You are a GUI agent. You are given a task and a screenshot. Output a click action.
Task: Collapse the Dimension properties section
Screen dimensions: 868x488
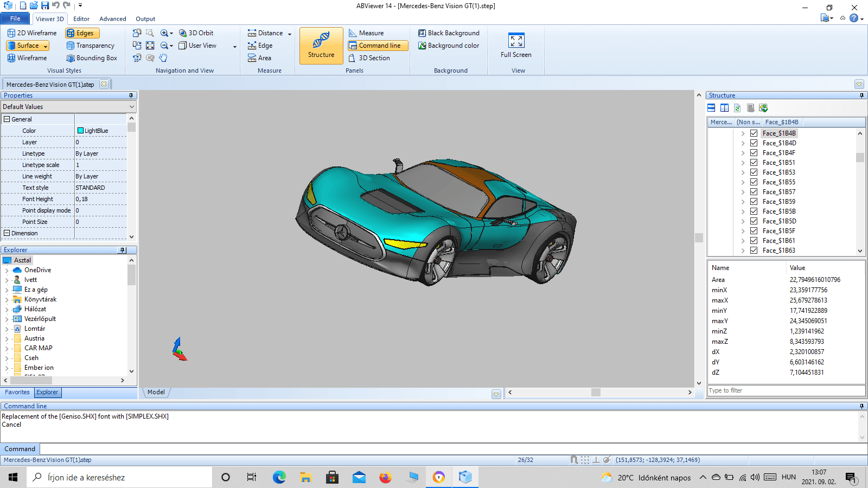pyautogui.click(x=7, y=233)
